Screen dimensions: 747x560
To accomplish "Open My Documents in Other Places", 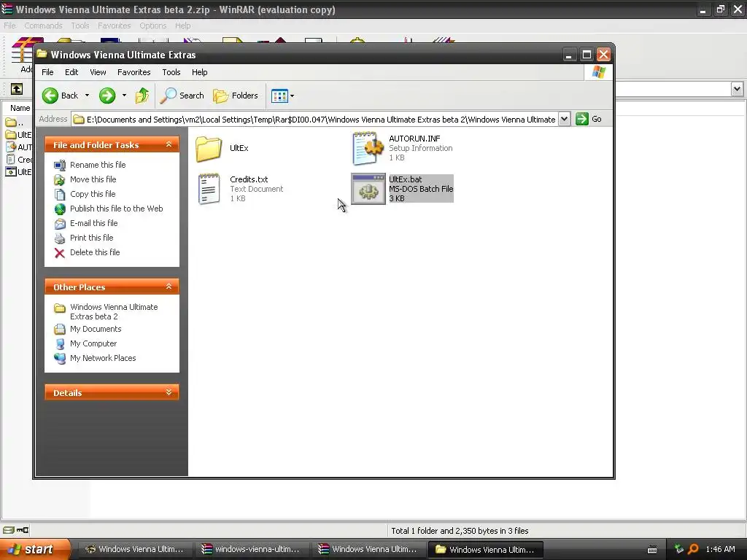I will 96,329.
